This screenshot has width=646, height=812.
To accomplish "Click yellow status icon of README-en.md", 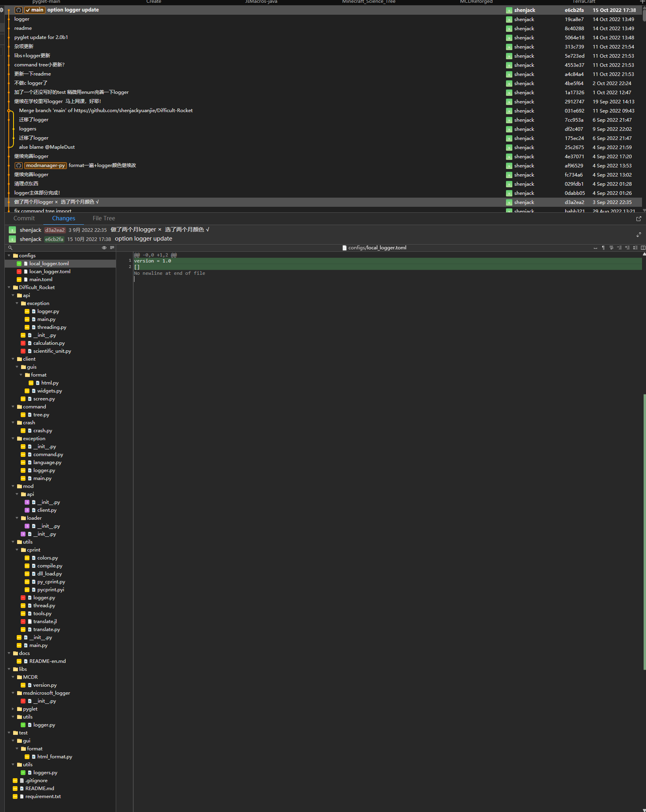I will (19, 661).
